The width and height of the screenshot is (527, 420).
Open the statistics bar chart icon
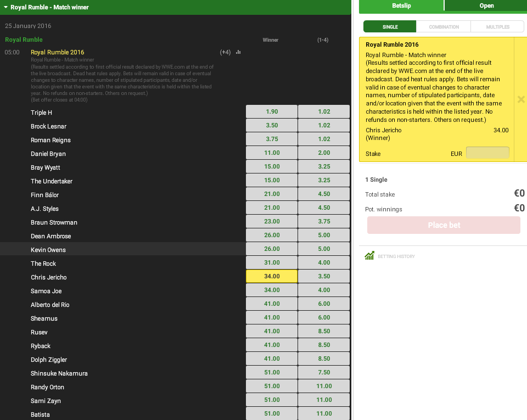click(x=238, y=52)
